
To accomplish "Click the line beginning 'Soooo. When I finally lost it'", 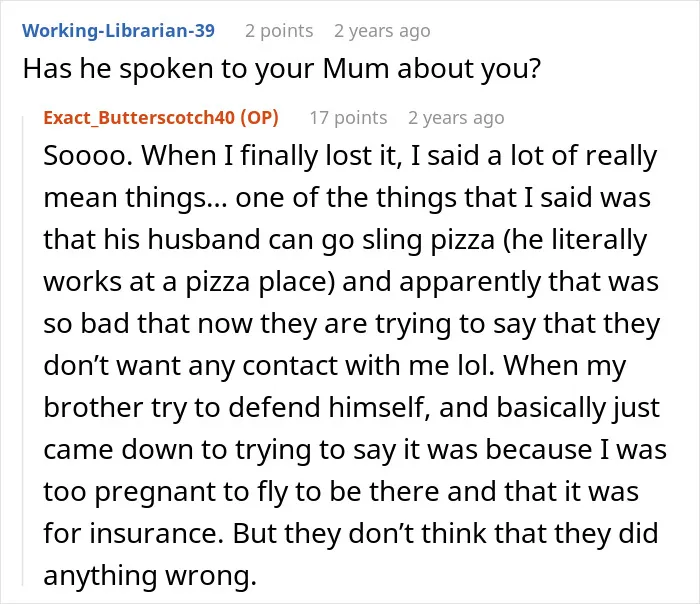I will [x=350, y=156].
